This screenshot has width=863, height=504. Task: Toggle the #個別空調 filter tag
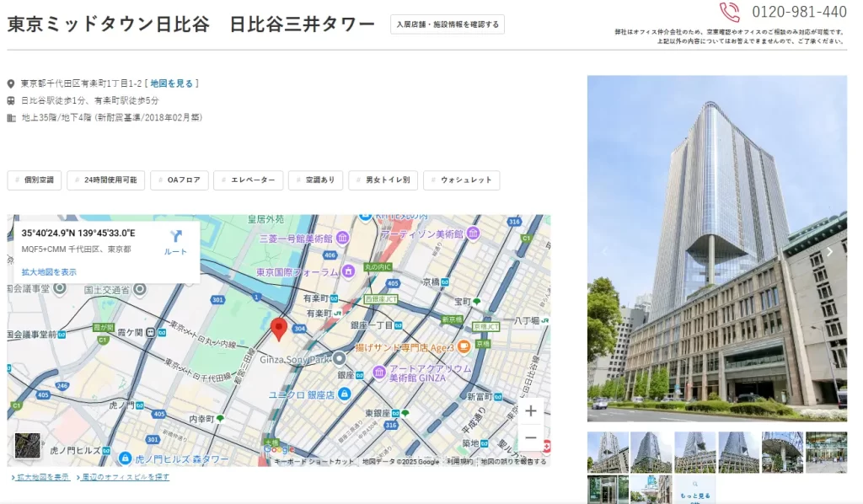(34, 180)
